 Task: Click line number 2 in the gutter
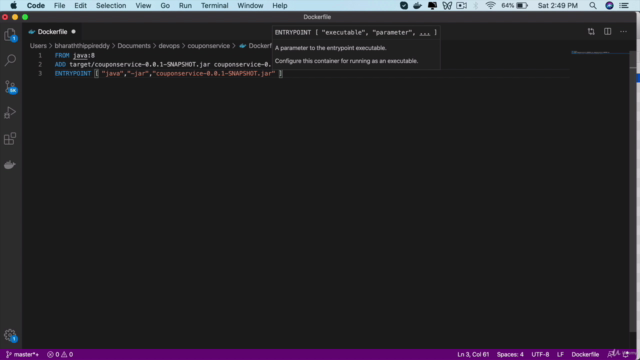click(x=40, y=64)
